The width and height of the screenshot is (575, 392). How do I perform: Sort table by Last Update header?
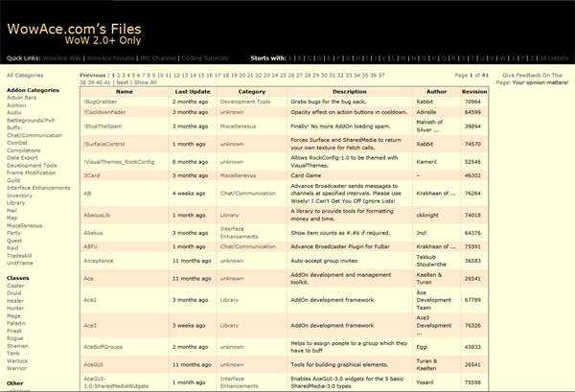click(x=193, y=92)
